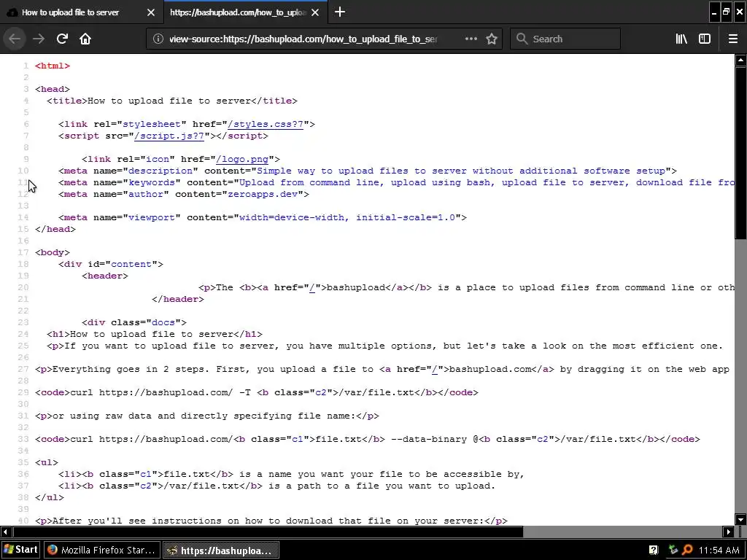747x560 pixels.
Task: Click the keywords meta line 11 content
Action: click(486, 183)
